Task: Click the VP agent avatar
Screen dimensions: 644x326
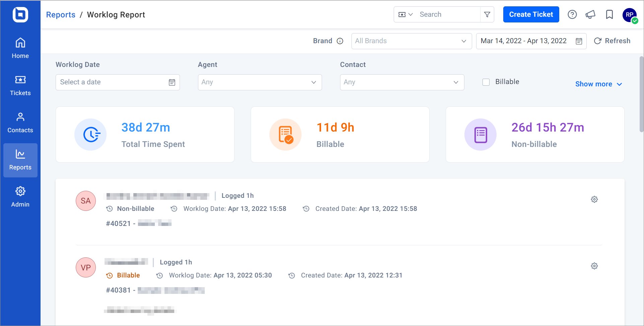Action: click(x=86, y=267)
